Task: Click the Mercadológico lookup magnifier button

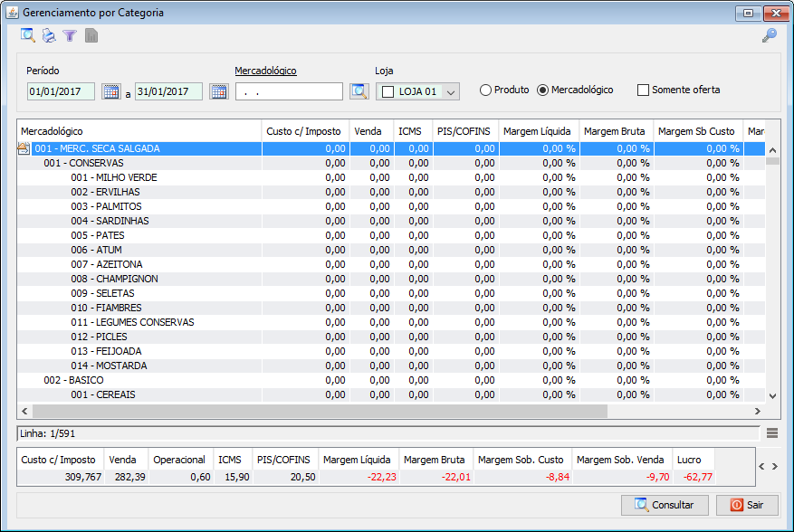Action: coord(359,91)
